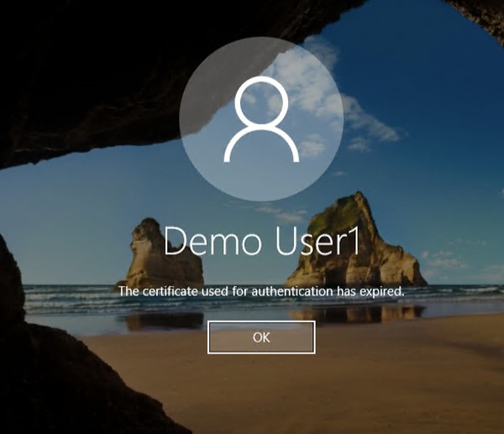Click the word "expired" in the error text
Viewport: 504px width, 434px height.
click(x=383, y=291)
